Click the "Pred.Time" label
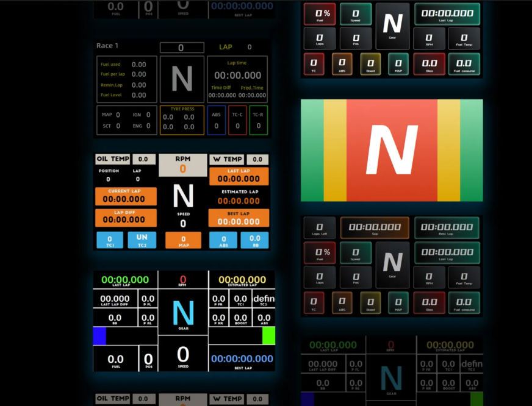Viewport: 532px width, 406px height. [x=252, y=88]
